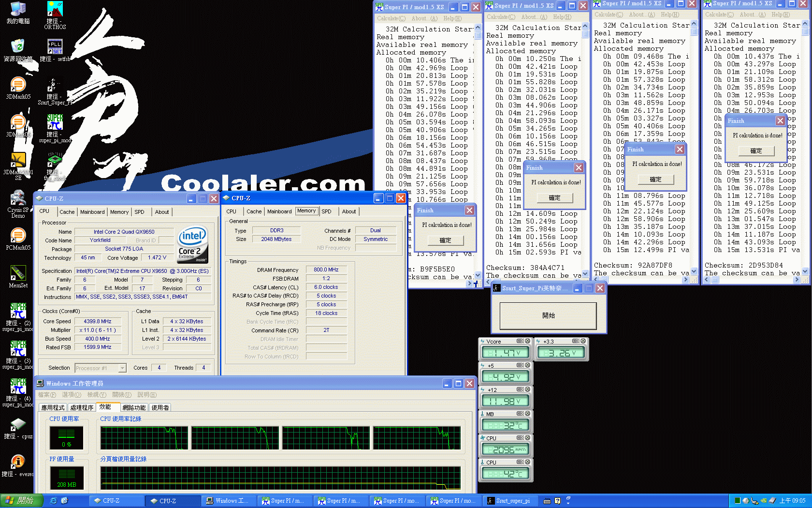Confirm 確定 in third Super PI Finish dialog

click(x=656, y=179)
